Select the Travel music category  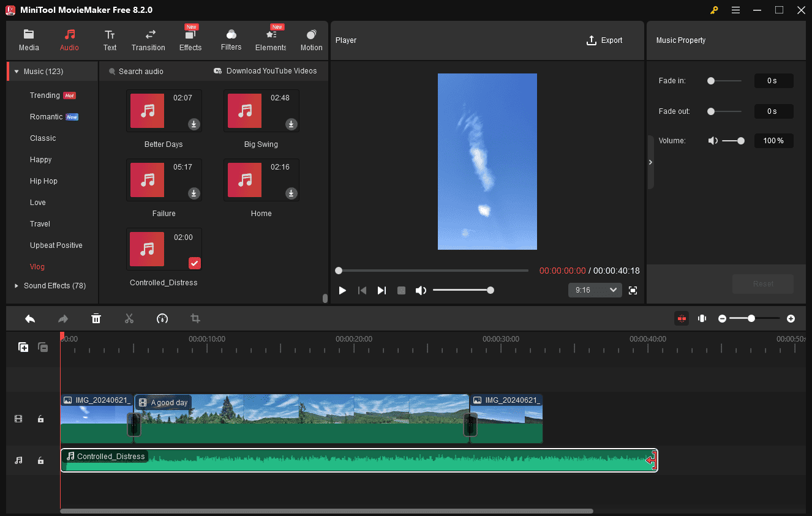[40, 224]
